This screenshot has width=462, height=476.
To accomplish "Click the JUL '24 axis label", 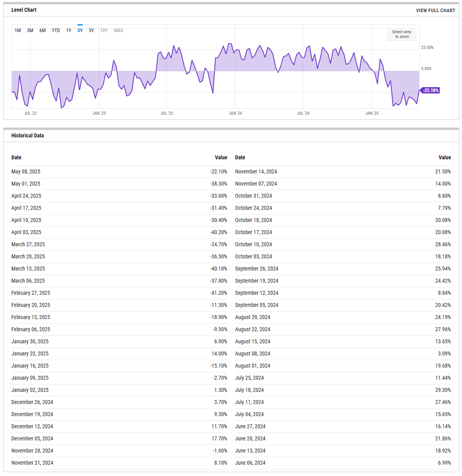I will [303, 113].
